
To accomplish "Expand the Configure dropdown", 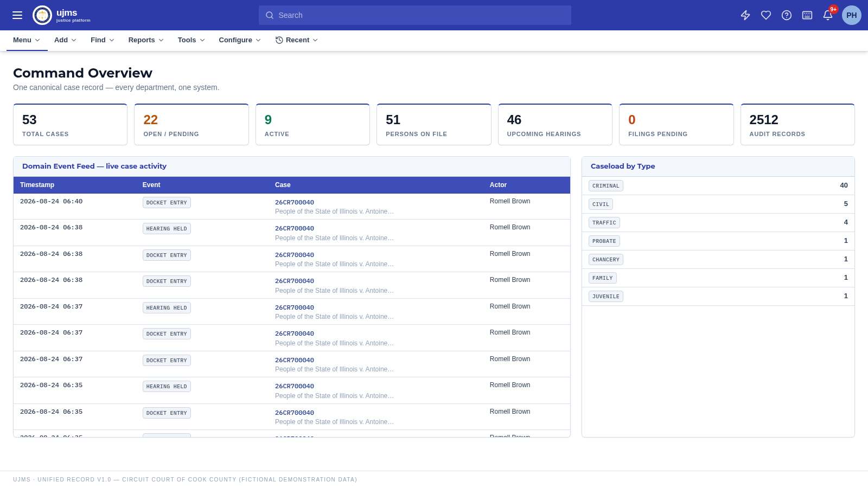I will click(240, 40).
